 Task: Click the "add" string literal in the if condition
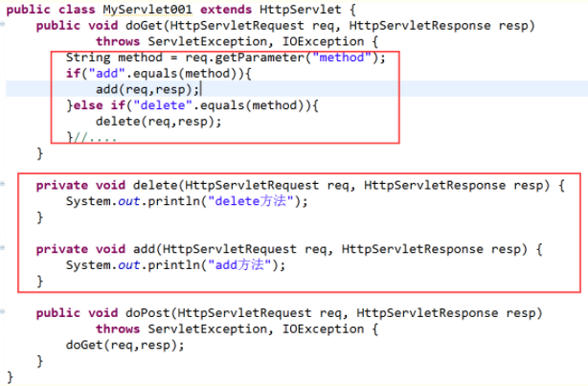coord(106,74)
